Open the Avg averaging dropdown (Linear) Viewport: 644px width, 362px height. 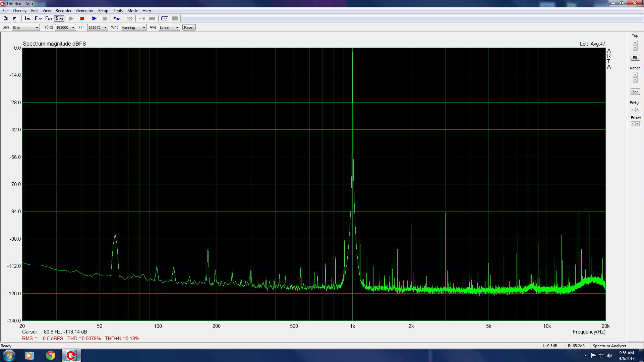[169, 27]
